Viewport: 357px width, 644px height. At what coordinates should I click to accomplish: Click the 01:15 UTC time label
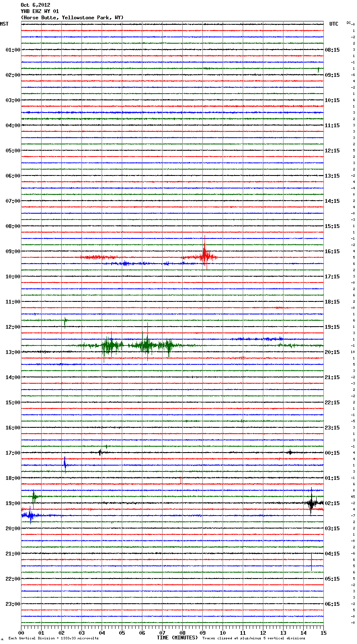[332, 478]
